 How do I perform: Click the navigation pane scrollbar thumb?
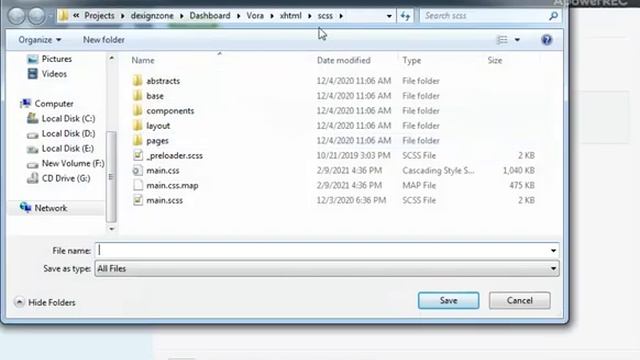(111, 176)
